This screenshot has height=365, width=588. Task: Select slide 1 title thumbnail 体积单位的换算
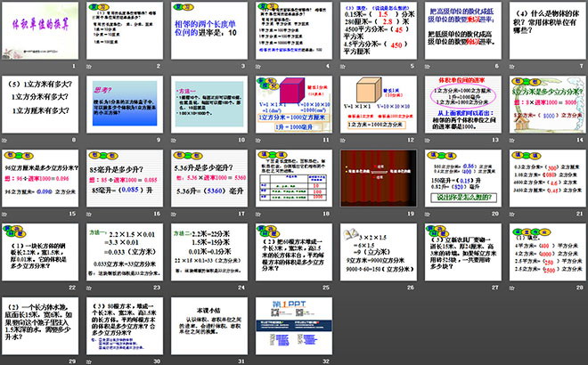[x=40, y=31]
